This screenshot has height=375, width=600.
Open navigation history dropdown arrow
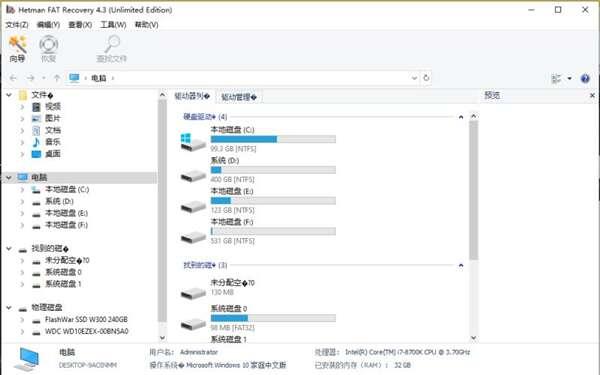coord(44,78)
